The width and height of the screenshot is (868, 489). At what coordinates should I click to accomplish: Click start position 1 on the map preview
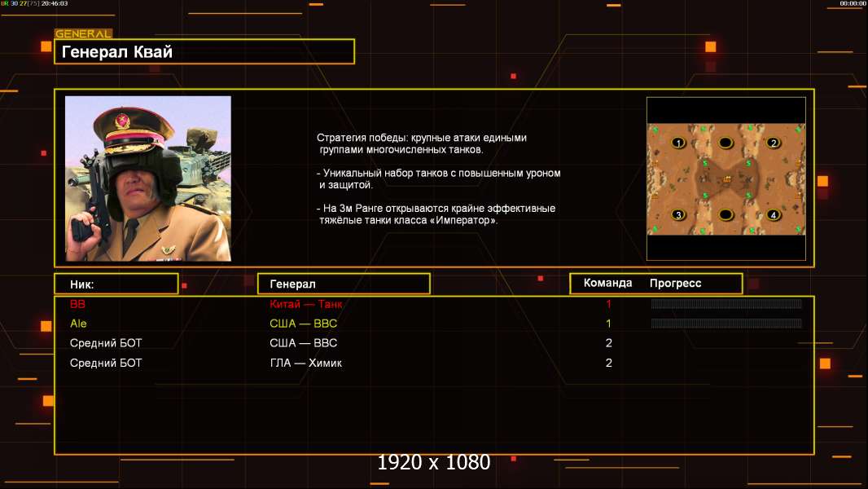point(678,143)
